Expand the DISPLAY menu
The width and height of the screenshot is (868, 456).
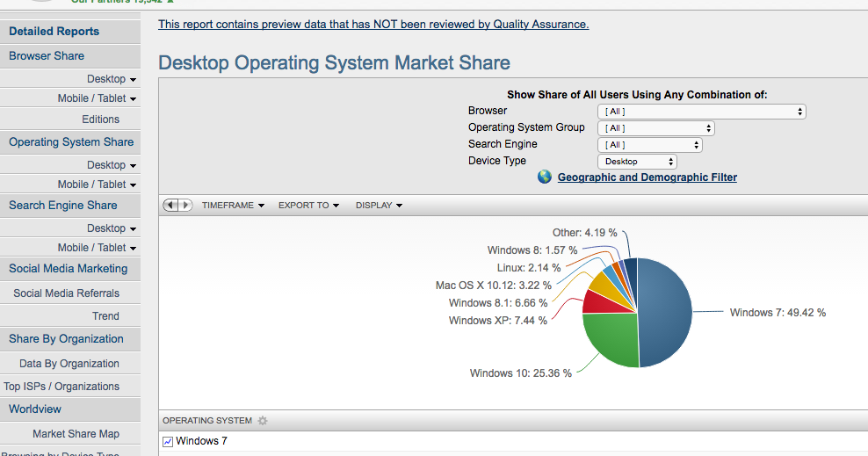point(379,206)
